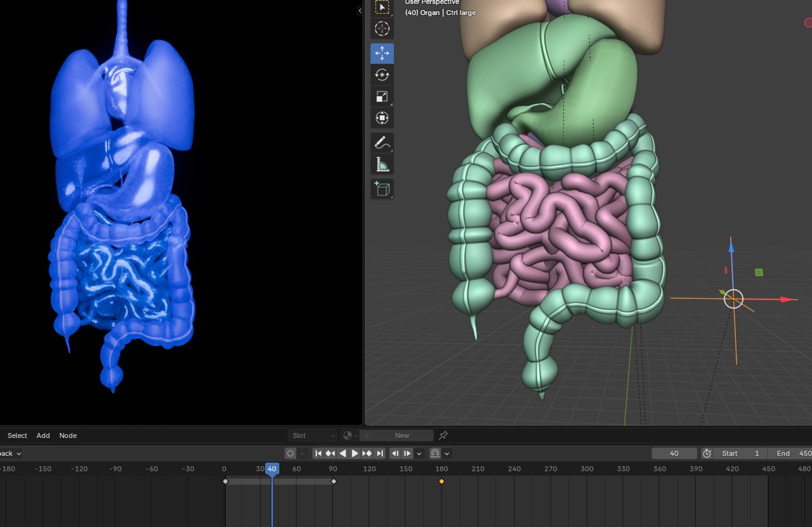
Task: Open the auto keying options dropdown
Action: click(x=303, y=453)
